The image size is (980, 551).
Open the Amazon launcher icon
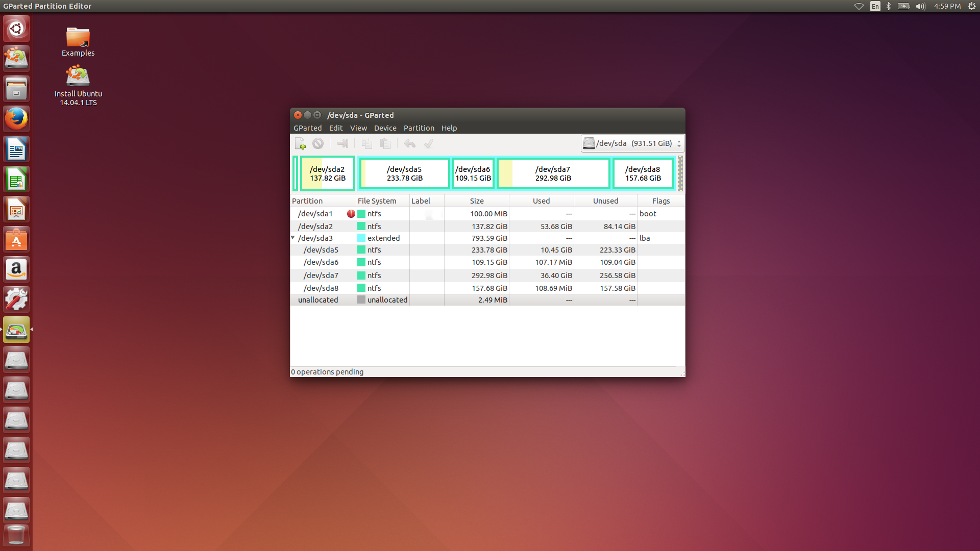(16, 269)
